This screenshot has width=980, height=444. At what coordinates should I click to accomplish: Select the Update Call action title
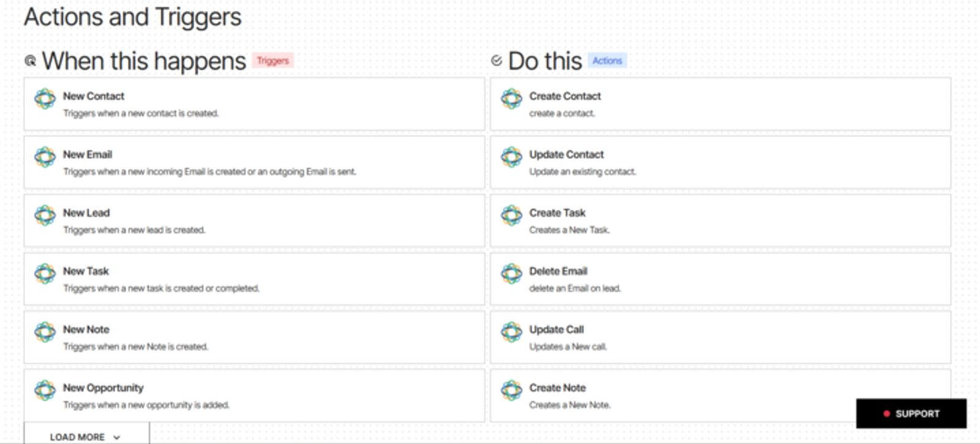[557, 329]
